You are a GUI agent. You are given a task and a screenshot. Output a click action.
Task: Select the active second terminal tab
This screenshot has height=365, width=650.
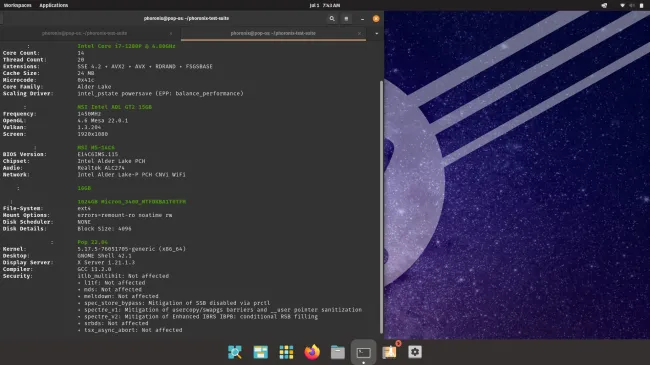point(274,33)
